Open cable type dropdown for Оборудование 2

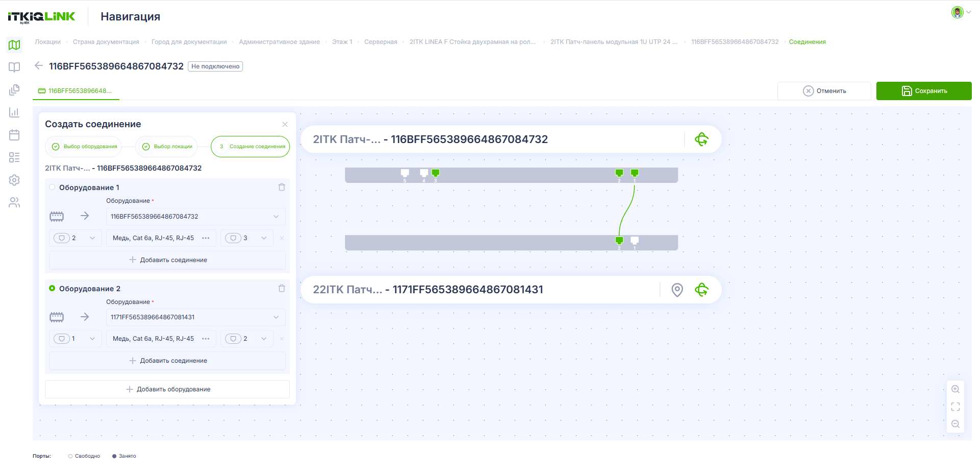click(161, 339)
